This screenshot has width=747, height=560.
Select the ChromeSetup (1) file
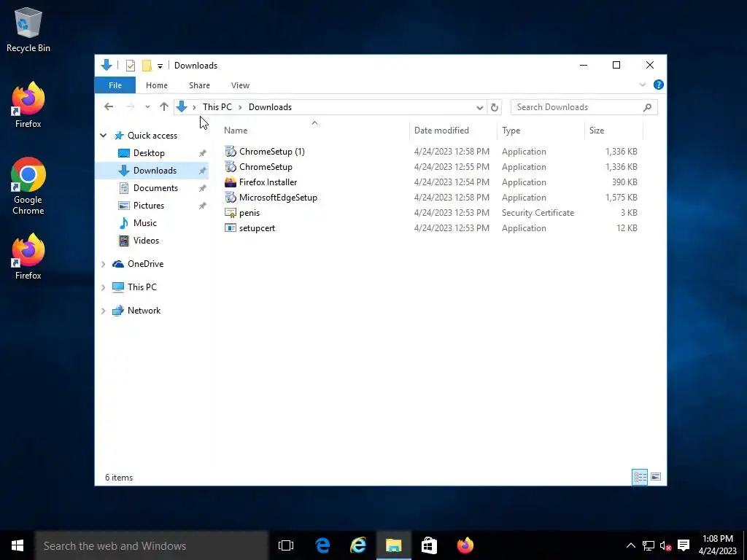pos(271,152)
